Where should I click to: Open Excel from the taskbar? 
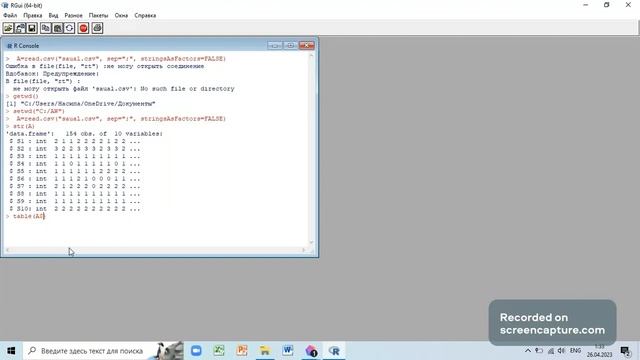[x=219, y=351]
